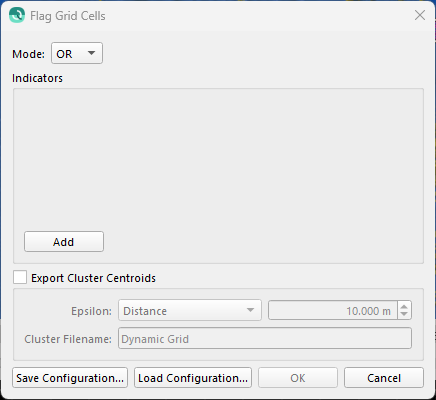The image size is (436, 400).
Task: Decrease epsilon value with down arrow
Action: point(404,315)
